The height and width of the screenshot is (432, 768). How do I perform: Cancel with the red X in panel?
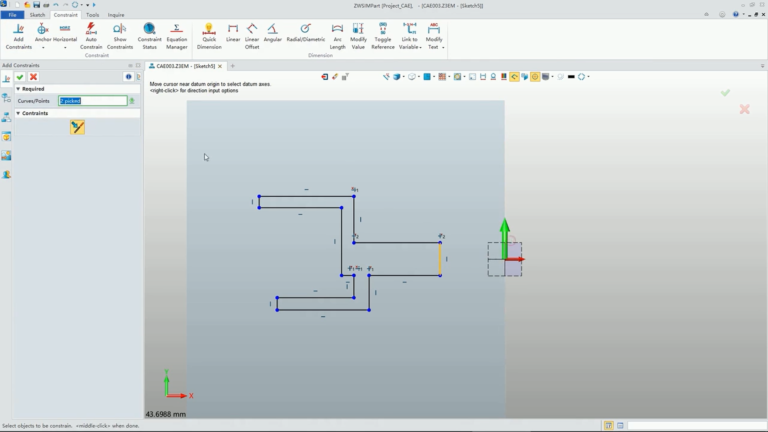pos(33,77)
